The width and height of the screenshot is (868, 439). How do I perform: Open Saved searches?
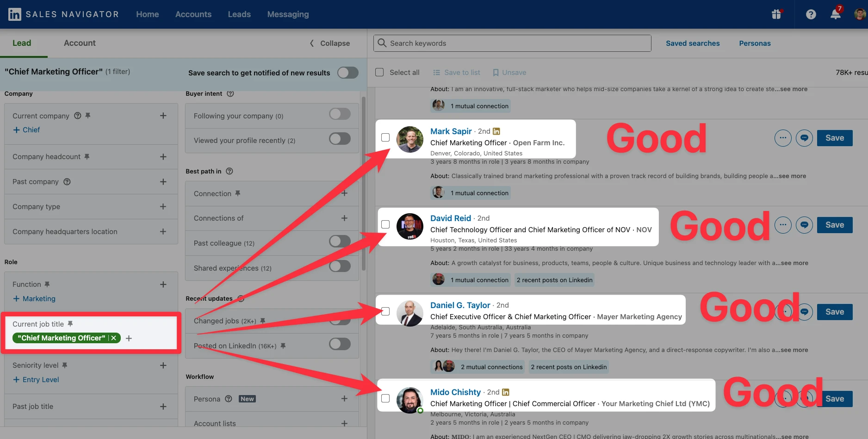point(693,43)
